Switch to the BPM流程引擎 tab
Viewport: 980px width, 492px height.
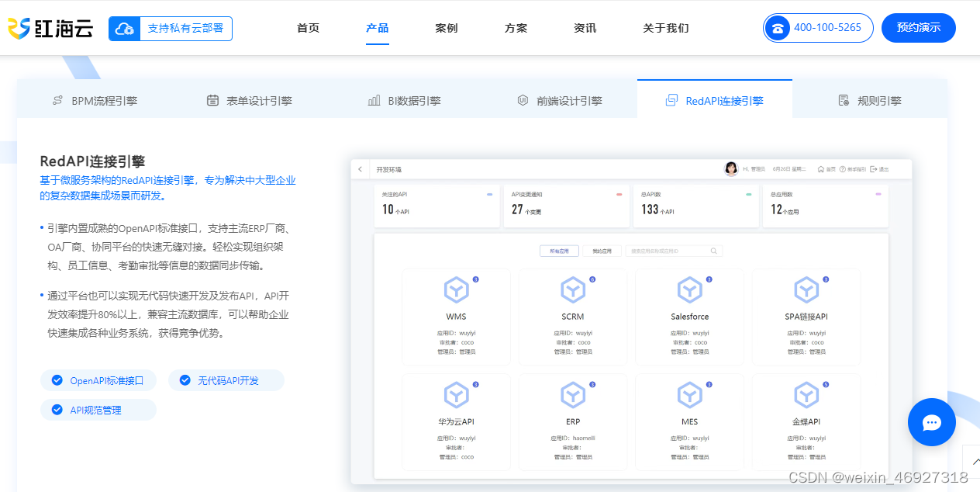(x=95, y=100)
